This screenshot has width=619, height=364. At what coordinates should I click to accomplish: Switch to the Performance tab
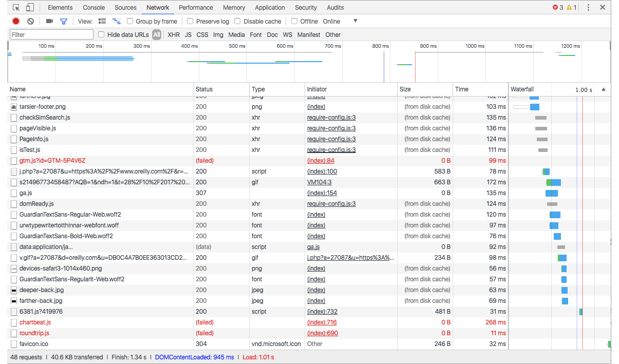point(196,8)
